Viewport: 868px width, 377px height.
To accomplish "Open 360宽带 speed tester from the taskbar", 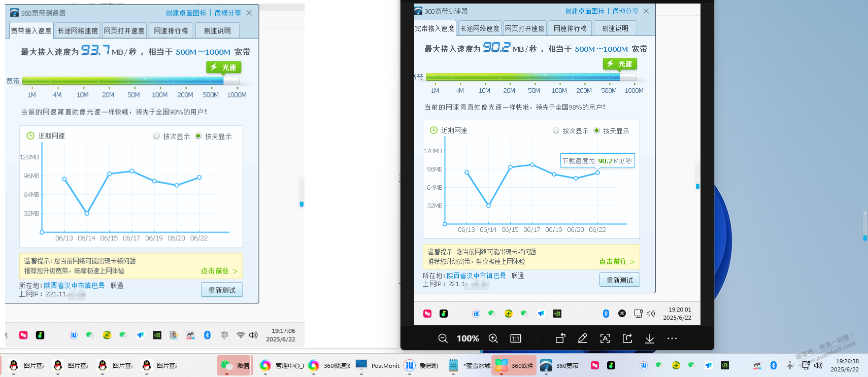I will point(559,365).
